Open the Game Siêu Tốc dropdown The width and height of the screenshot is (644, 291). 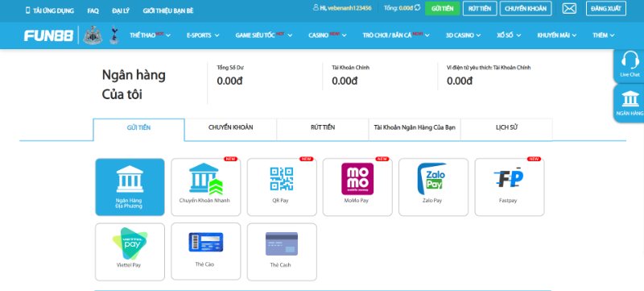(x=264, y=35)
